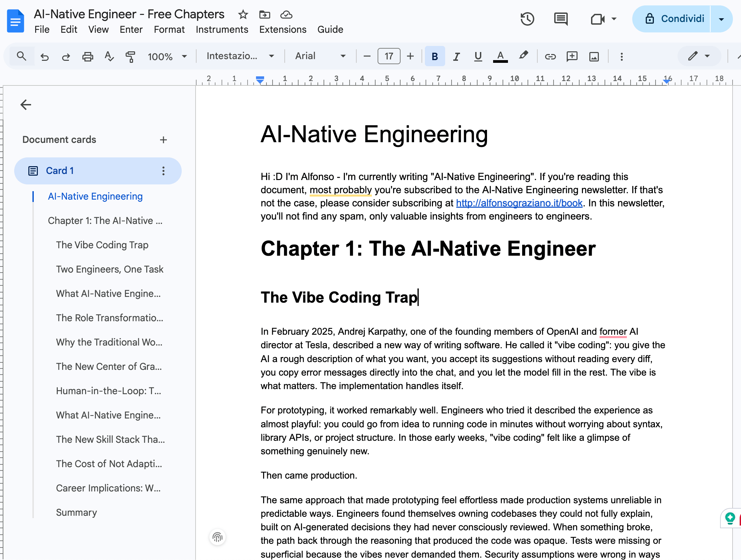Viewport: 741px width, 560px height.
Task: Click the document title field
Action: tap(129, 14)
